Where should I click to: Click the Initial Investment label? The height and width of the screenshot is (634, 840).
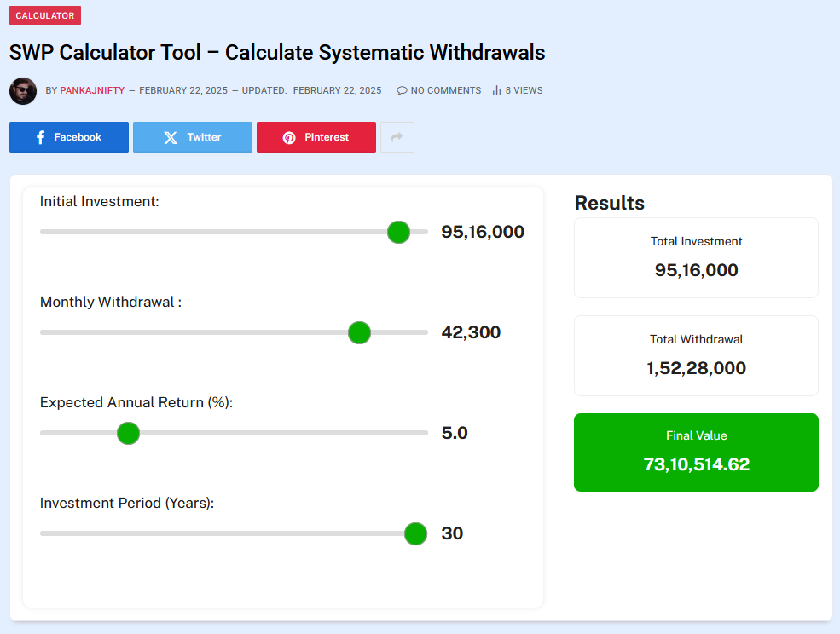click(x=100, y=201)
